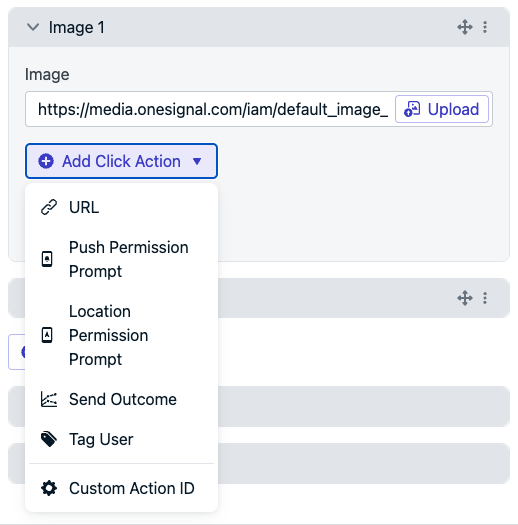Click the "Image" field label

[47, 74]
